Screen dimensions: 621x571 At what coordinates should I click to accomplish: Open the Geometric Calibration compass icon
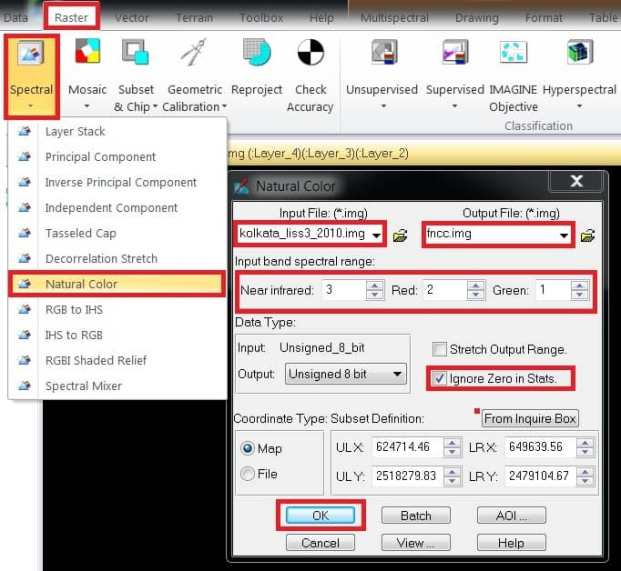[x=194, y=51]
